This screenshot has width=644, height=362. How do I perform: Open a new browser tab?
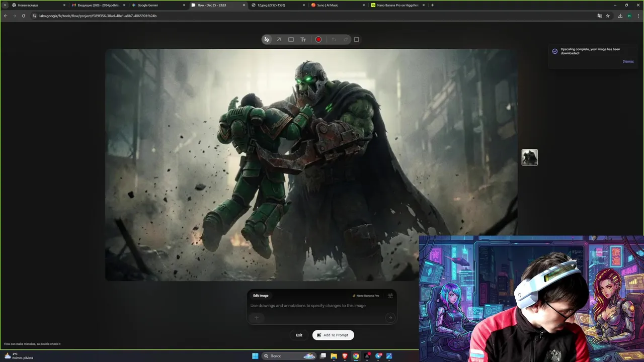pyautogui.click(x=433, y=5)
